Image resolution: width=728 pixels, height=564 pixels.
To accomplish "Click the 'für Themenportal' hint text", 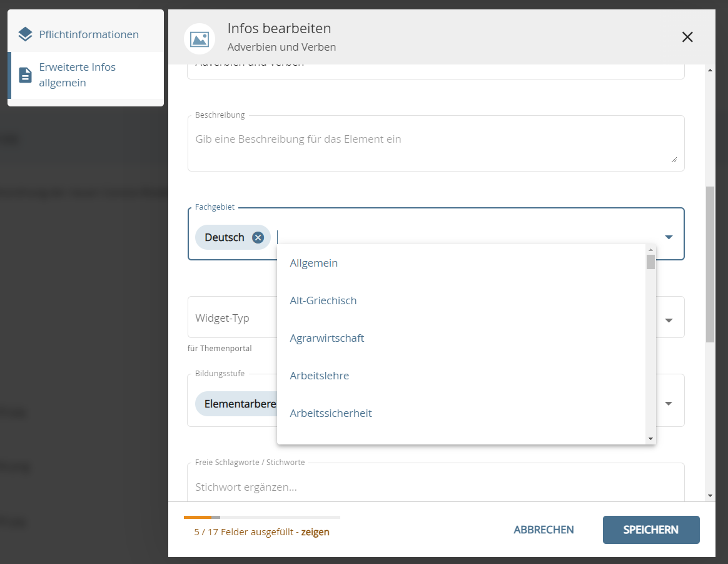I will (220, 349).
